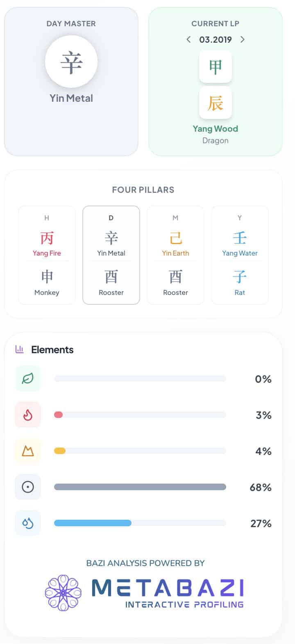
Task: Click the 03.2019 luck pillar date
Action: (216, 39)
